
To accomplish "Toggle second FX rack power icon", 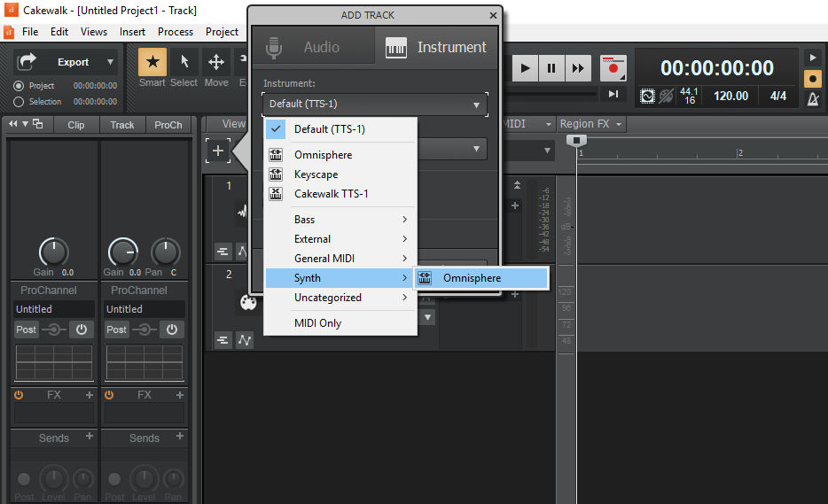I will coord(109,395).
